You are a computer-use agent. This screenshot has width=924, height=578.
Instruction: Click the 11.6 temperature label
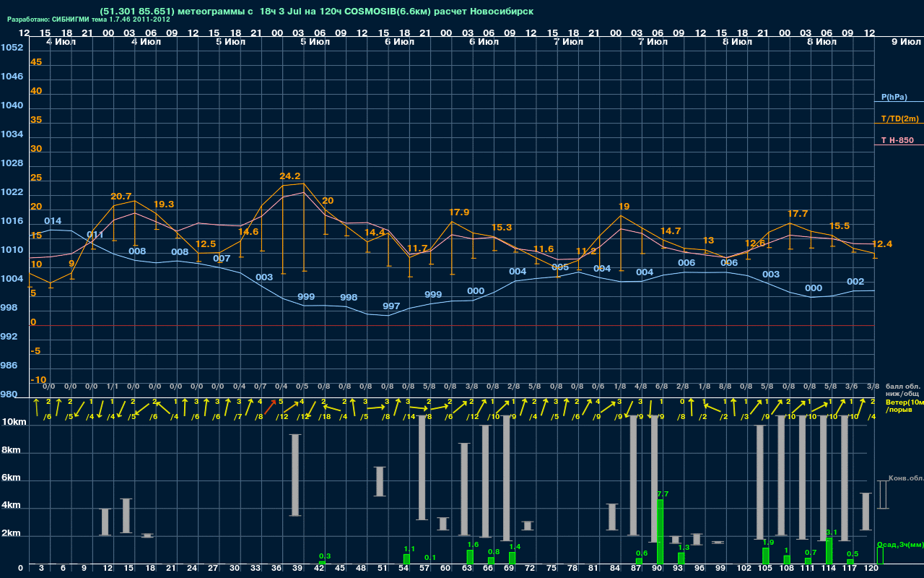point(544,249)
